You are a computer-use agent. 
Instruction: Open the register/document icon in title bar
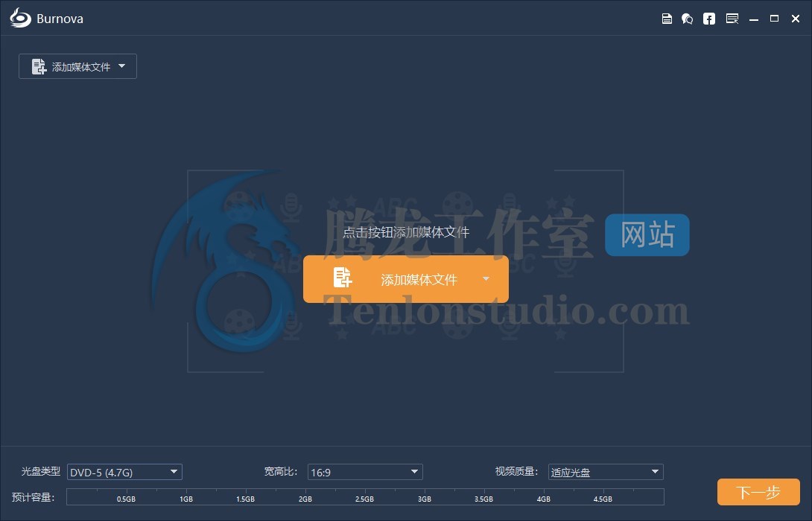click(667, 19)
